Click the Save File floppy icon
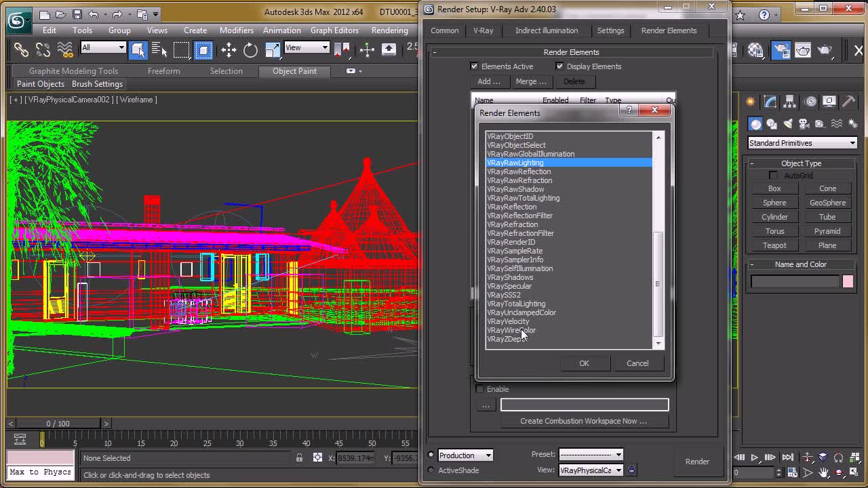The width and height of the screenshot is (868, 488). click(x=77, y=14)
